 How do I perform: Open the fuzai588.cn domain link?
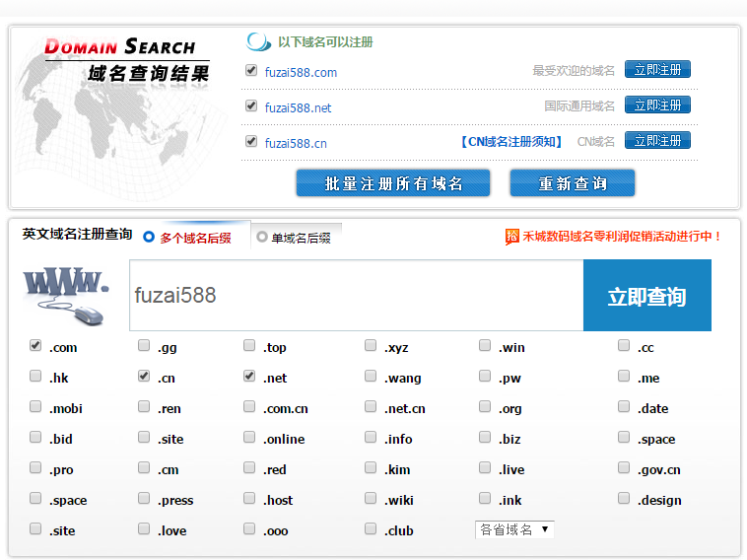coord(296,143)
